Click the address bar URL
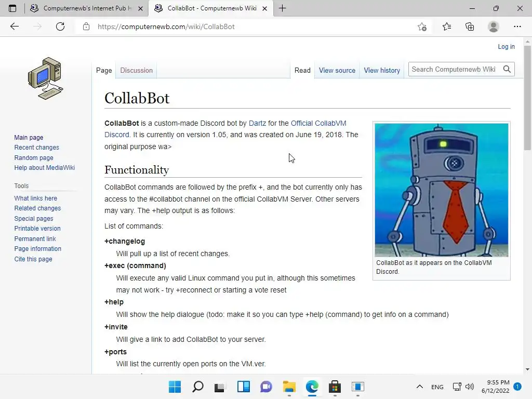This screenshot has height=399, width=532. pos(166,26)
